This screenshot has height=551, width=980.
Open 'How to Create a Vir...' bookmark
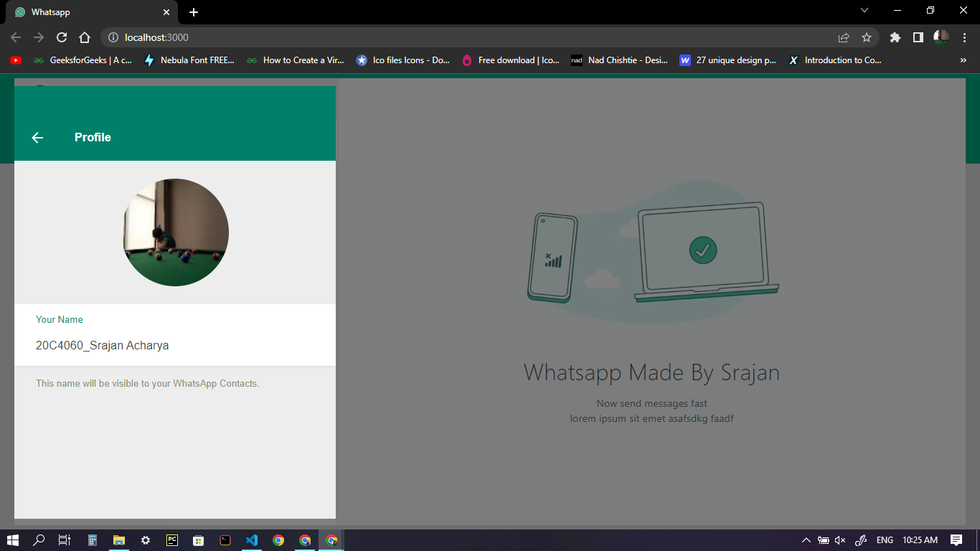tap(296, 60)
